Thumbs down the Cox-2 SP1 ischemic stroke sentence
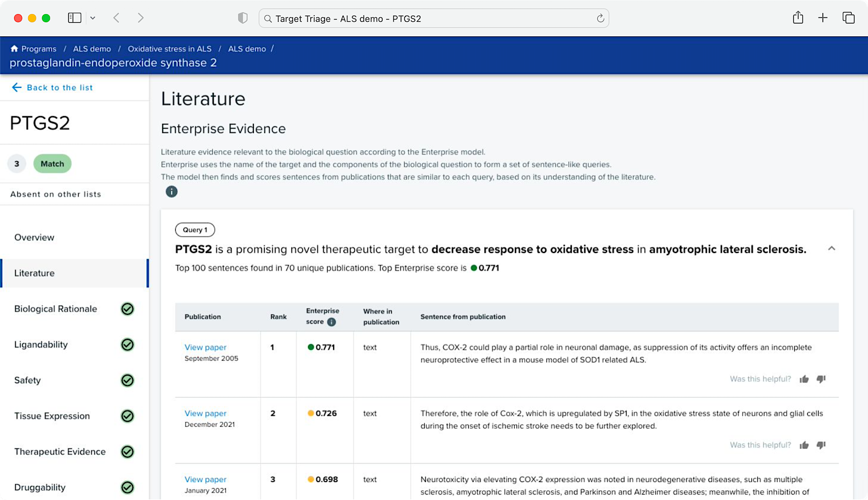This screenshot has width=868, height=500. [x=821, y=445]
